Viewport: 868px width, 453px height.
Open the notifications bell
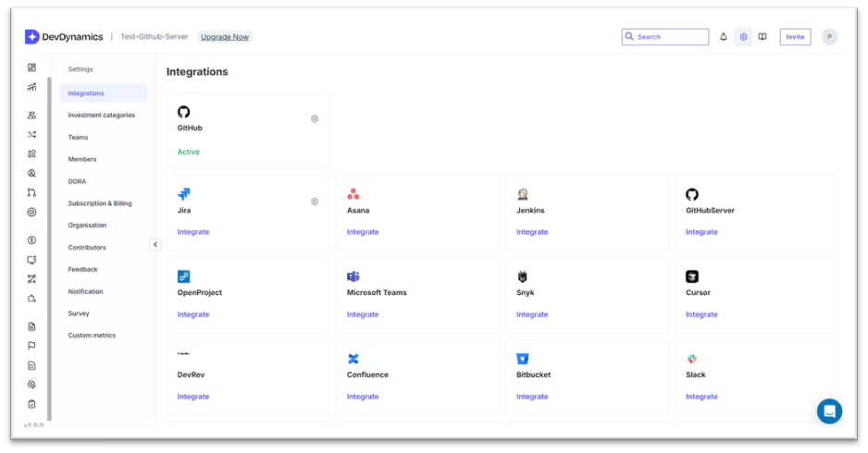point(723,37)
